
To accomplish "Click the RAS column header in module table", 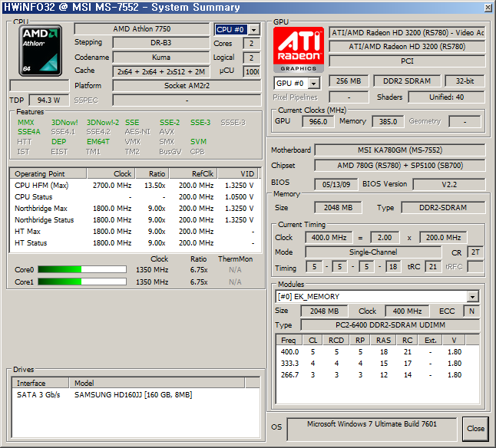I will point(383,341).
